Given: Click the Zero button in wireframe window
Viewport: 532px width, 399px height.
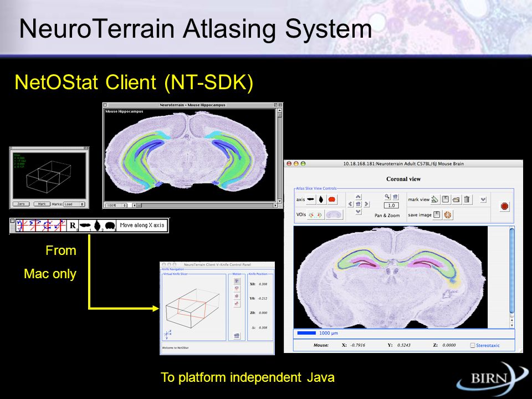Looking at the screenshot, I should pyautogui.click(x=21, y=204).
